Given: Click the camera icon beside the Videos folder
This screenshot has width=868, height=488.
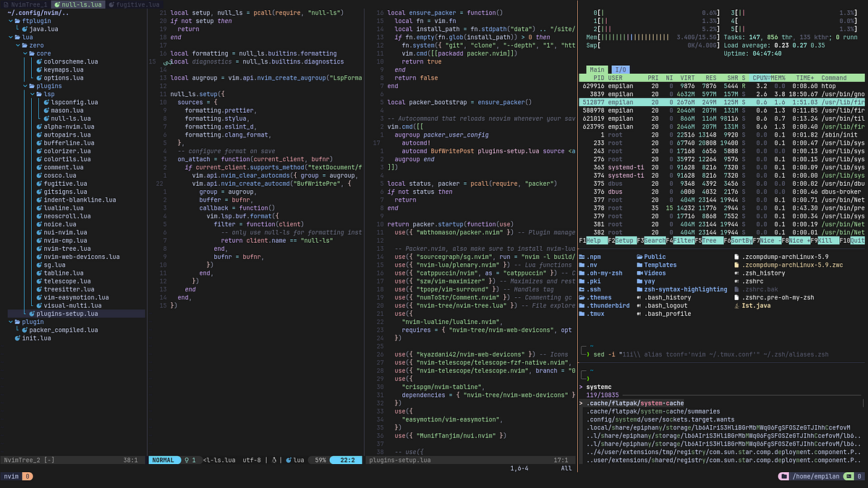Looking at the screenshot, I should pyautogui.click(x=639, y=273).
